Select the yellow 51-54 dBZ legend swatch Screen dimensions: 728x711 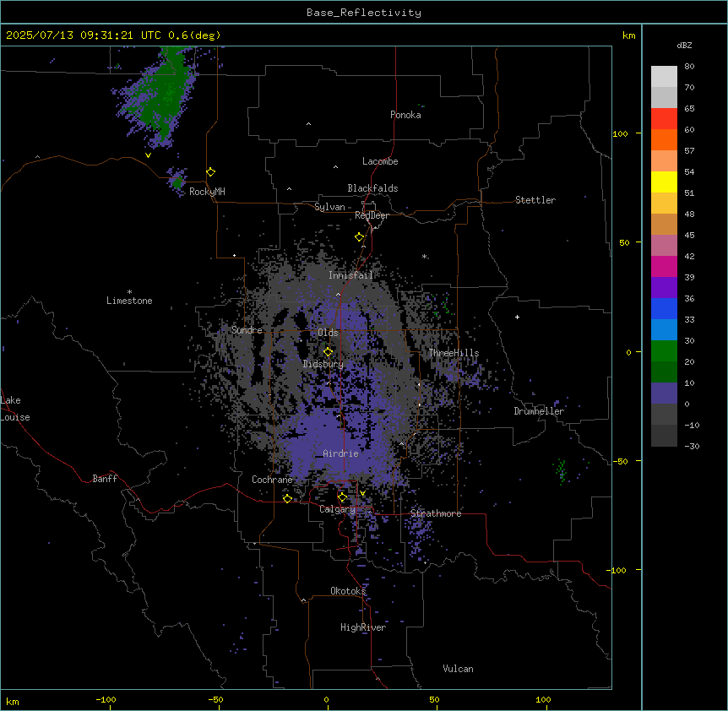[x=664, y=182]
